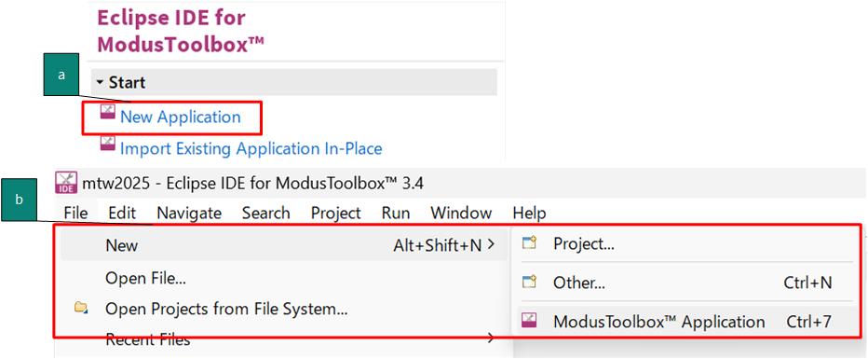The height and width of the screenshot is (359, 868).
Task: Open the Navigate menu
Action: [x=189, y=213]
